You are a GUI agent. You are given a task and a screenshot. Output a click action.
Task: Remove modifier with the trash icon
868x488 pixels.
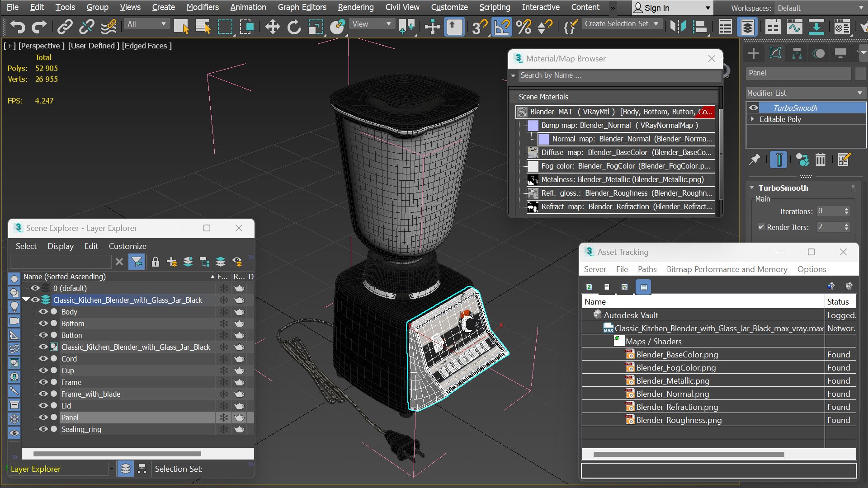pyautogui.click(x=821, y=160)
